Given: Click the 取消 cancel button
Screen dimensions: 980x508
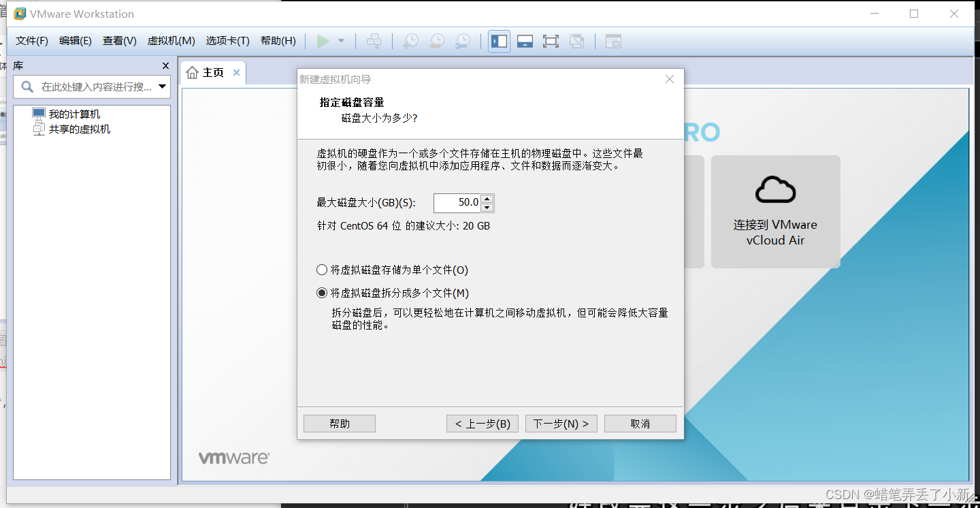Looking at the screenshot, I should point(640,424).
